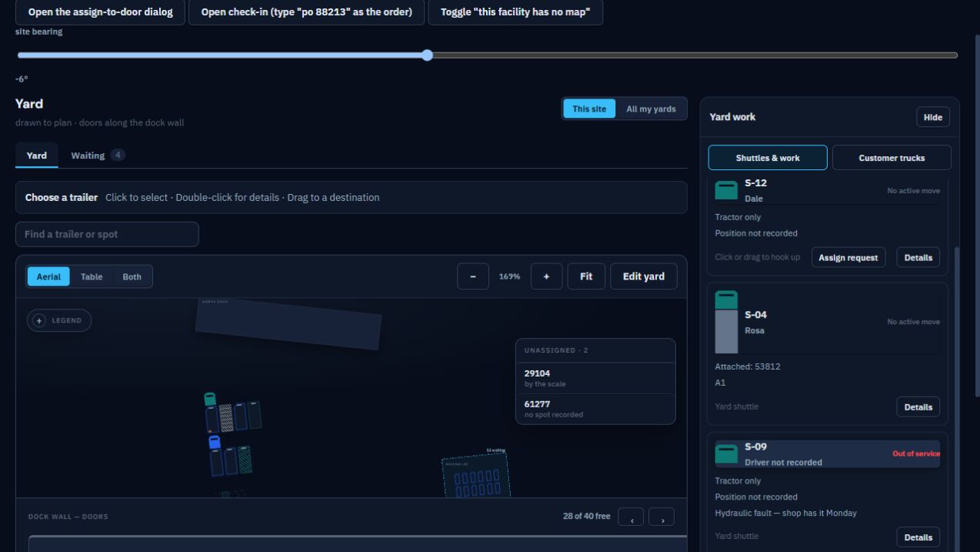Click the S-12 tractor icon
The height and width of the screenshot is (552, 980).
[x=726, y=190]
